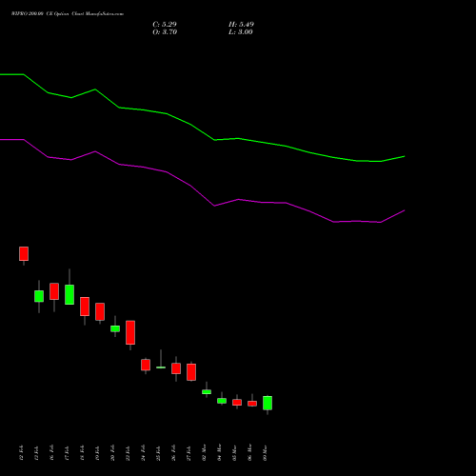Click the 19 Feb date label
The height and width of the screenshot is (476, 476).
(97, 453)
